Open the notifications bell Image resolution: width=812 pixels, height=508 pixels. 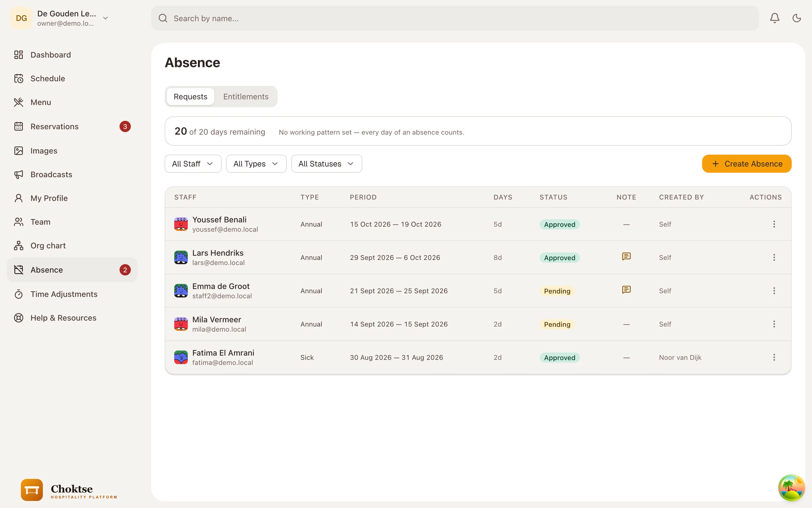[x=775, y=18]
